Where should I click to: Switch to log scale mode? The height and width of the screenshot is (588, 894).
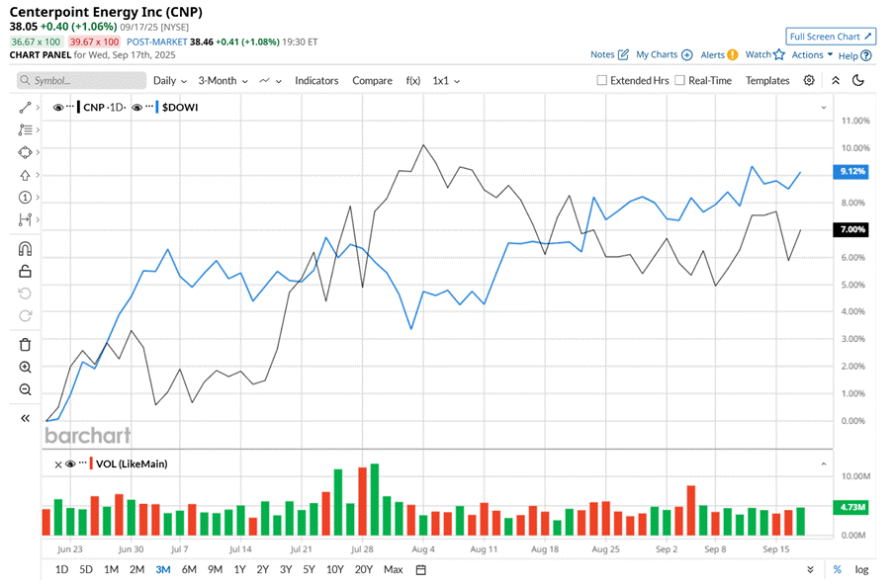tap(861, 570)
